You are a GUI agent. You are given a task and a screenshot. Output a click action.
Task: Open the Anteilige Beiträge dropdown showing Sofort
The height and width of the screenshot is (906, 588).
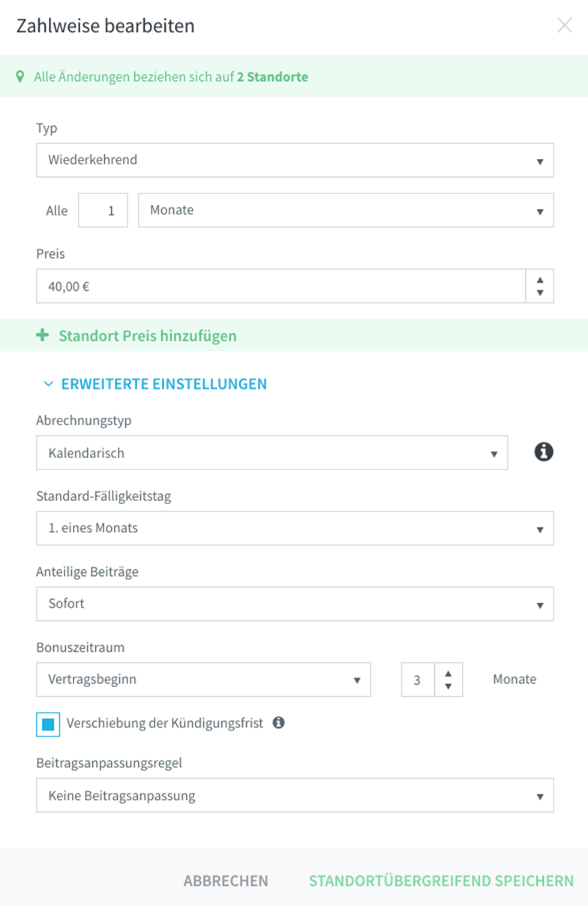click(295, 604)
